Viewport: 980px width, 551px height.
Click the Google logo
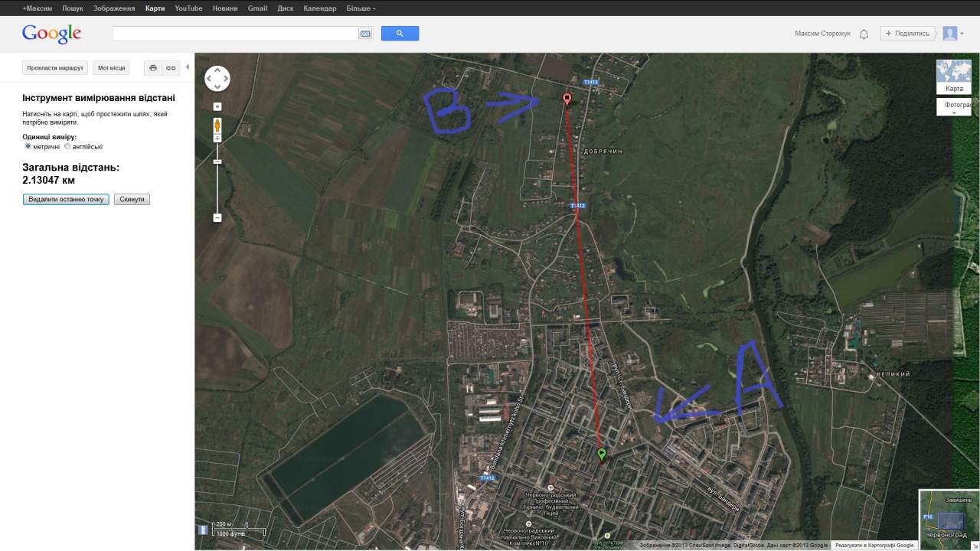(51, 34)
